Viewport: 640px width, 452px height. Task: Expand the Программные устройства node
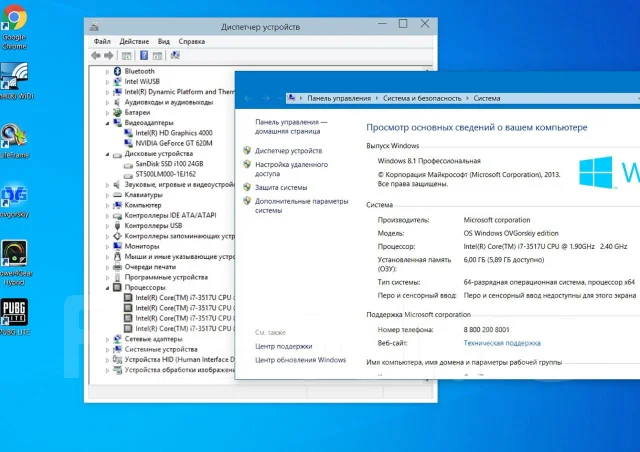tap(107, 278)
